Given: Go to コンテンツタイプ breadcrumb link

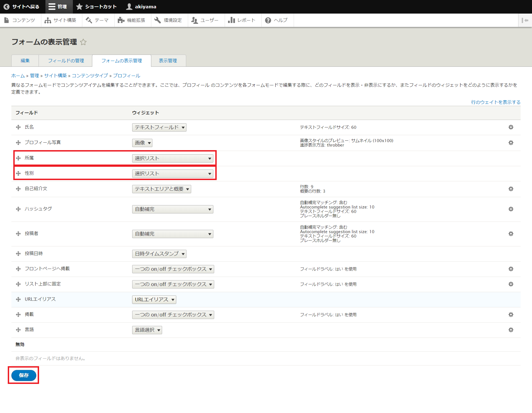Looking at the screenshot, I should point(90,76).
